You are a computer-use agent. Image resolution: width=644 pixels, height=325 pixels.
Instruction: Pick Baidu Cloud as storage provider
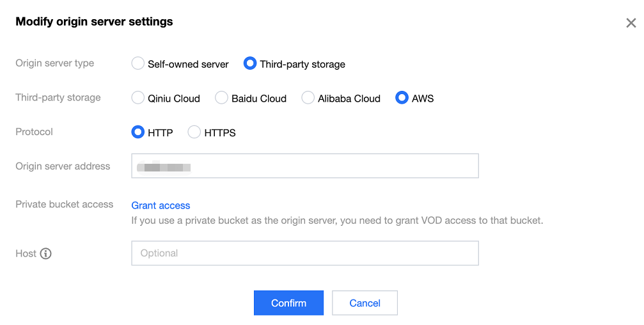(221, 99)
